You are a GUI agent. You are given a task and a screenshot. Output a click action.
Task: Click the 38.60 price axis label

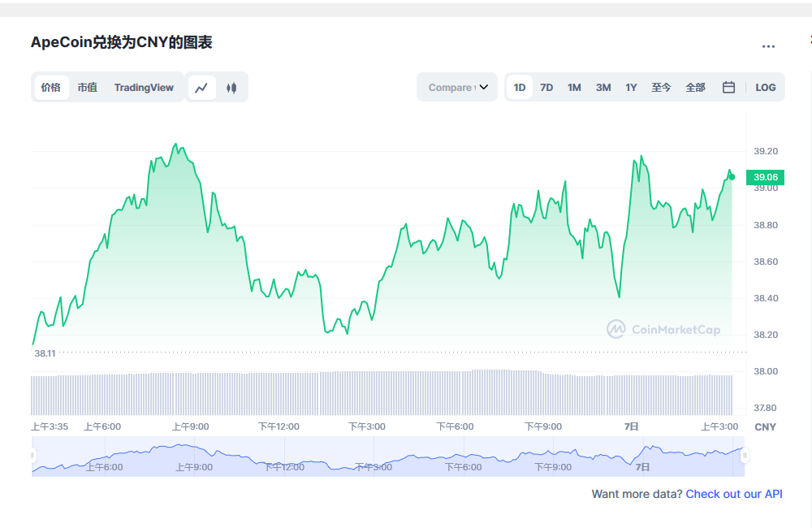[x=766, y=262]
